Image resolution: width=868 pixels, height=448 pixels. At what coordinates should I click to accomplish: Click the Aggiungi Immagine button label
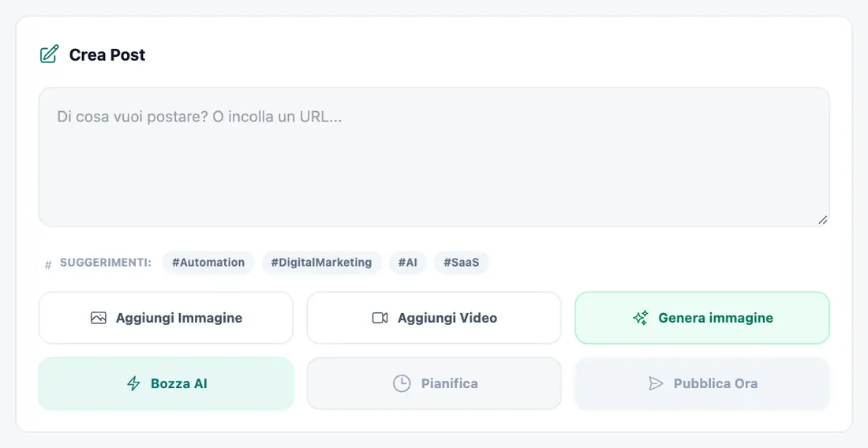tap(179, 318)
